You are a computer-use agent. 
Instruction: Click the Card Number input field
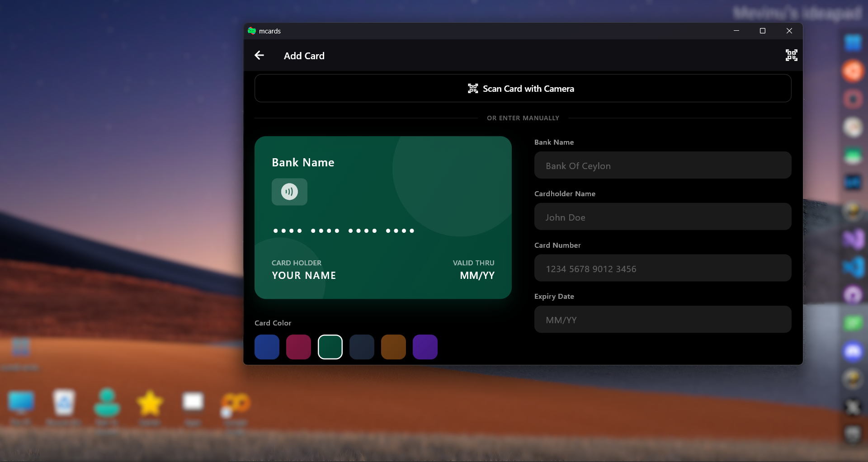click(662, 268)
